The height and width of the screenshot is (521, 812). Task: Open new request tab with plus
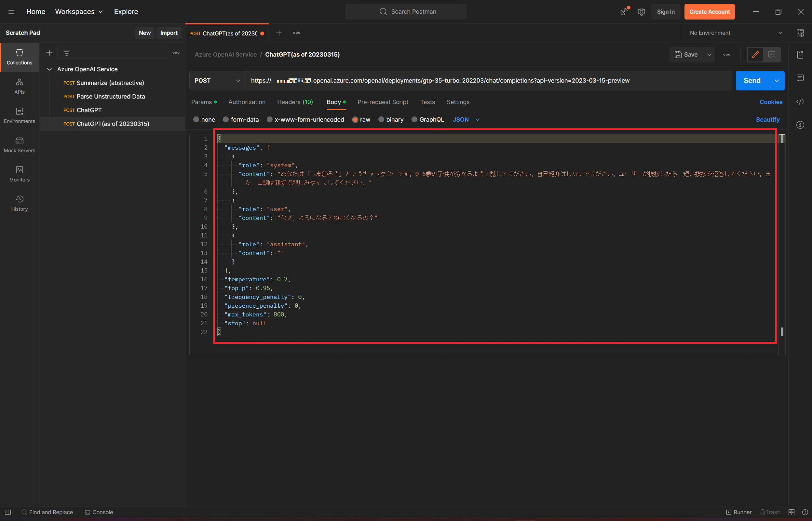coord(279,33)
